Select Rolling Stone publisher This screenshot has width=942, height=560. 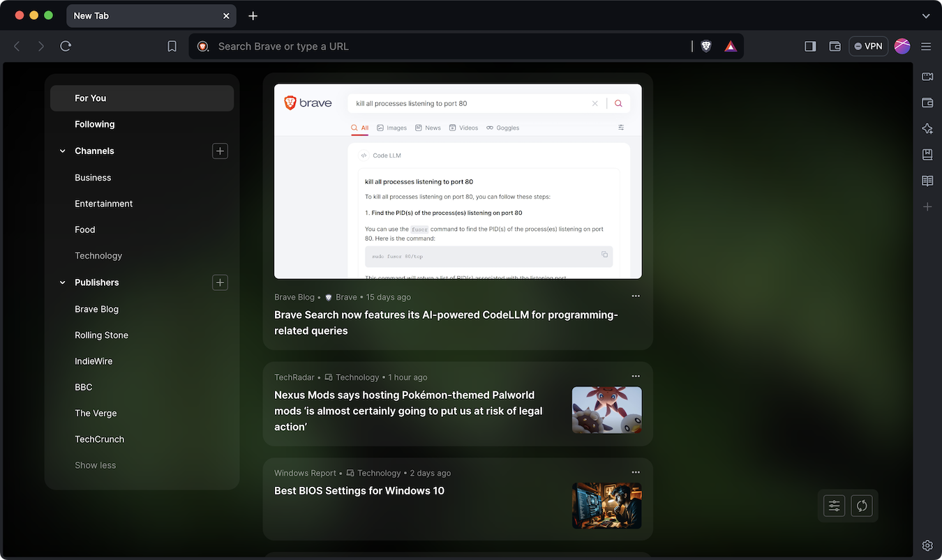pos(101,335)
